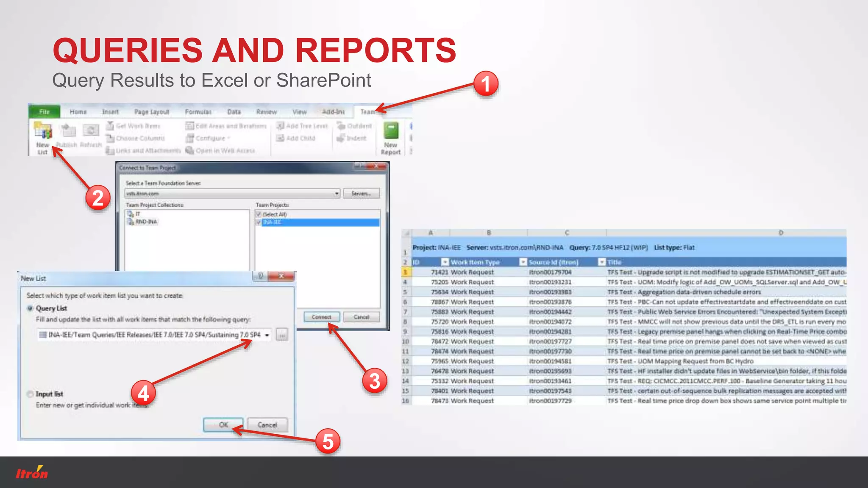The image size is (868, 488).
Task: Click the Connect button
Action: 321,317
